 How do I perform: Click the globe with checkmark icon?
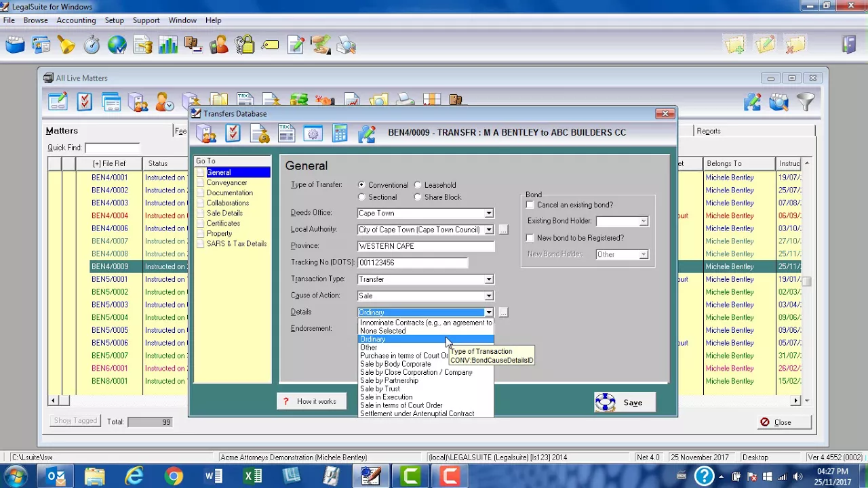click(x=117, y=45)
